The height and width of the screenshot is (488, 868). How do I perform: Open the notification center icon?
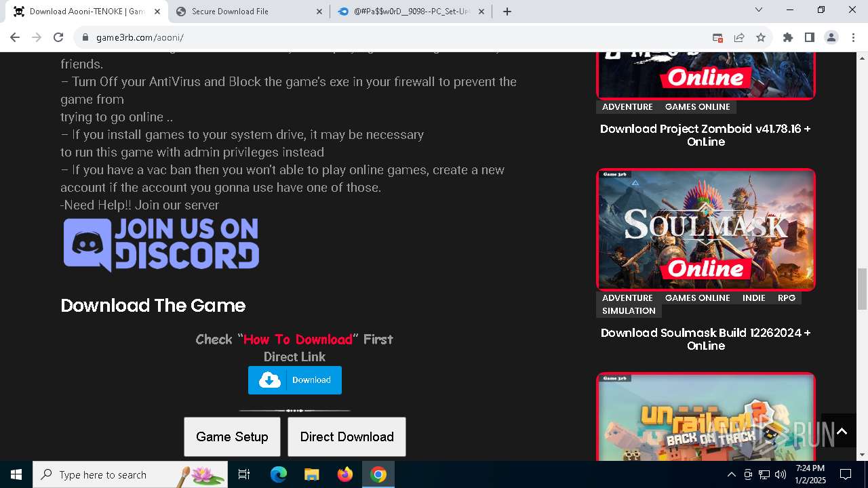[x=846, y=474]
